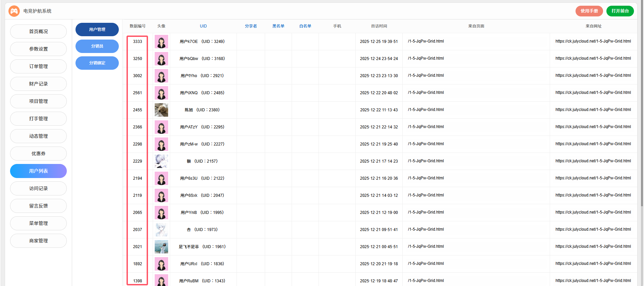Image resolution: width=644 pixels, height=286 pixels.
Task: Click the orange game controller logo icon
Action: (x=14, y=11)
